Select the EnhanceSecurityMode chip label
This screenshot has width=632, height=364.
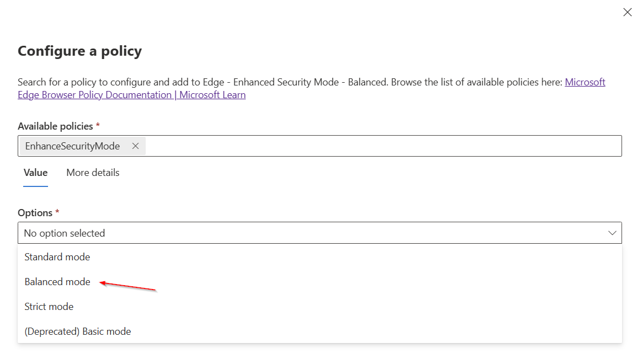coord(72,146)
